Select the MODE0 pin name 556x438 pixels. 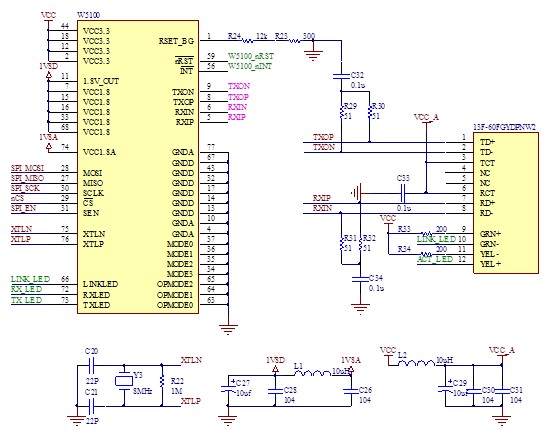click(180, 244)
